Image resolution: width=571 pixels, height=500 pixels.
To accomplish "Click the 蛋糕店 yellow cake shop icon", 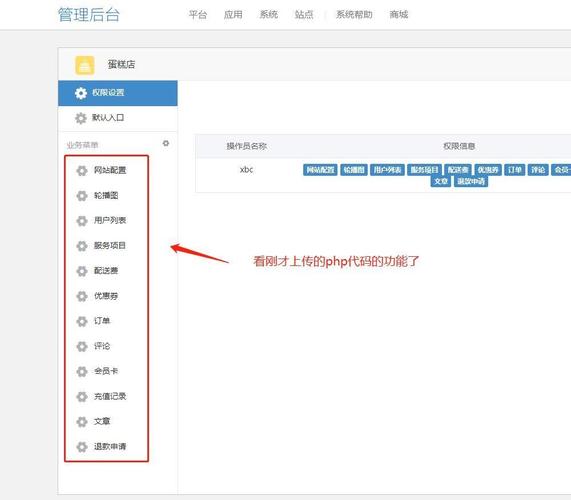I will (84, 65).
